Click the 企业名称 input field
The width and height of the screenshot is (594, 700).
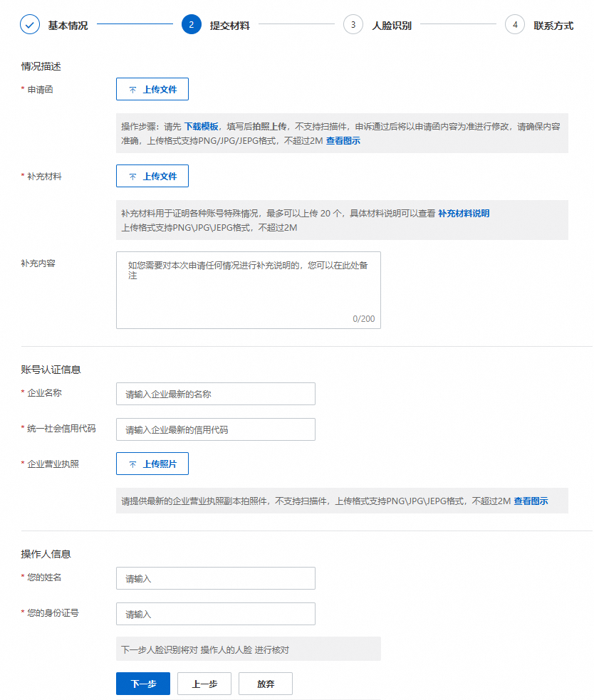[216, 394]
